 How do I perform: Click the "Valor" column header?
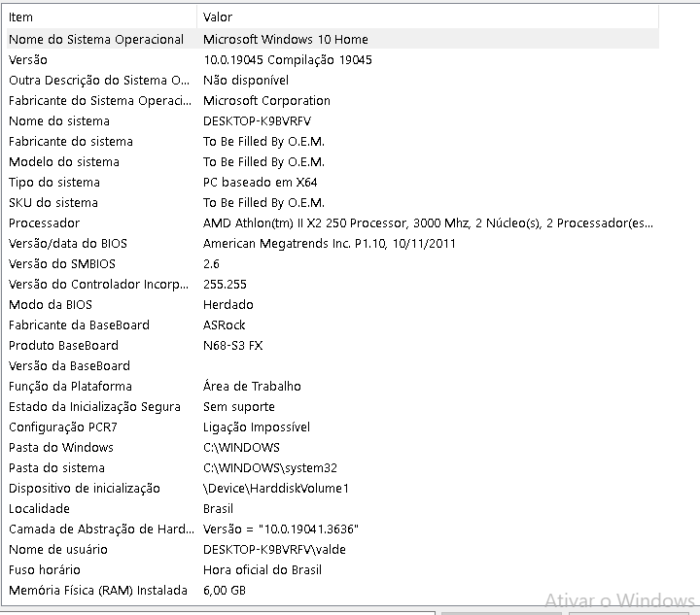(x=428, y=17)
